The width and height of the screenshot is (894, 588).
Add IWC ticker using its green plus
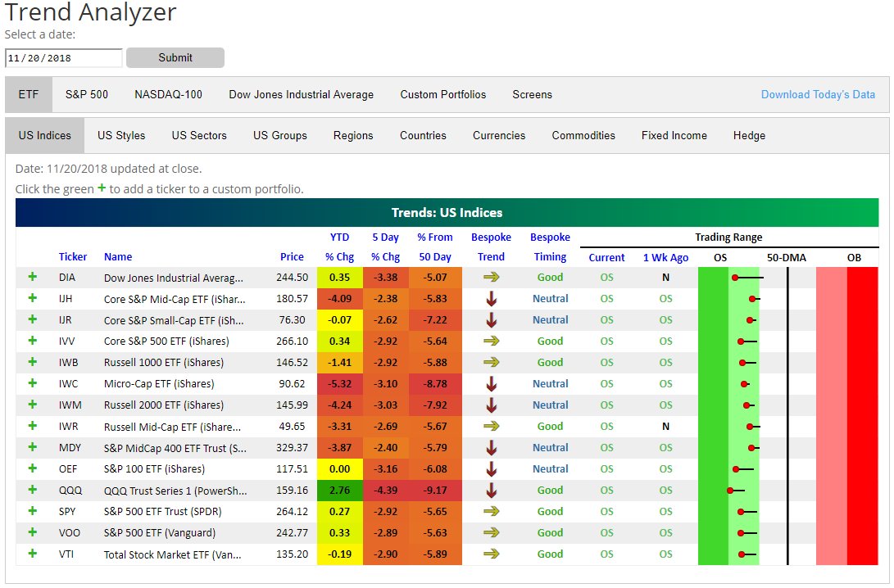point(33,383)
